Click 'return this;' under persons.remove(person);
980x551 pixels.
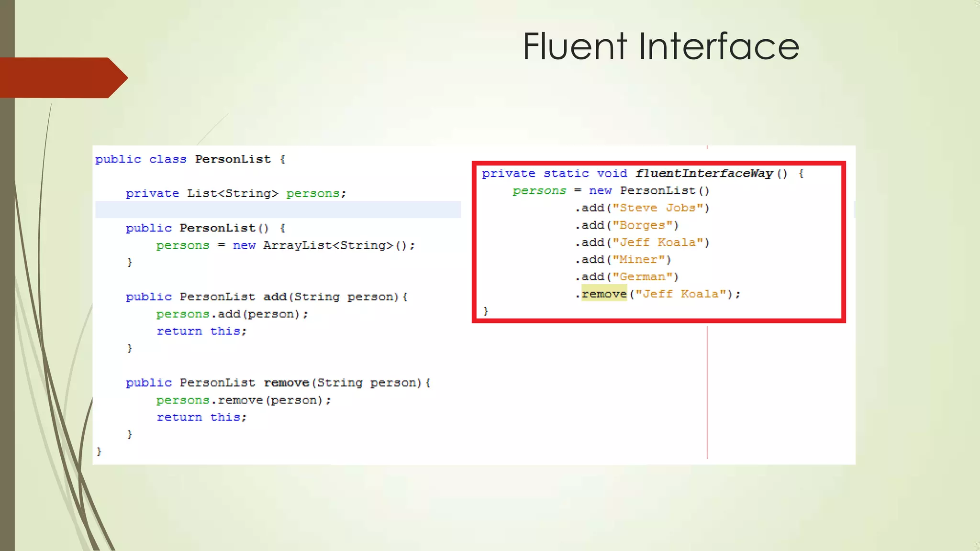(x=201, y=418)
